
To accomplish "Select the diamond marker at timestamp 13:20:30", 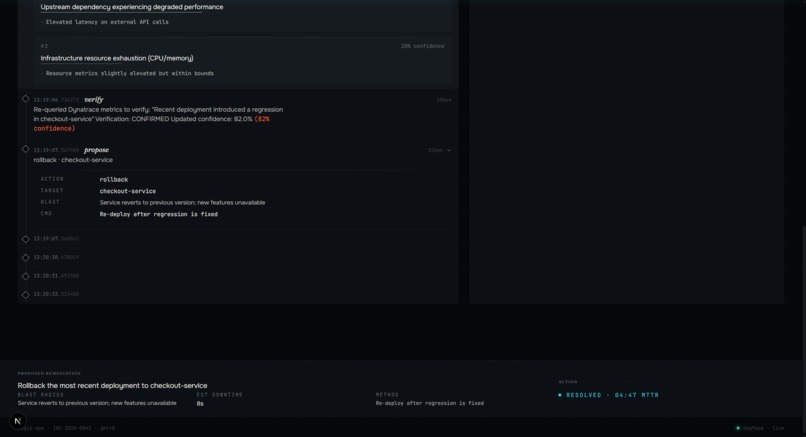I will pos(25,258).
